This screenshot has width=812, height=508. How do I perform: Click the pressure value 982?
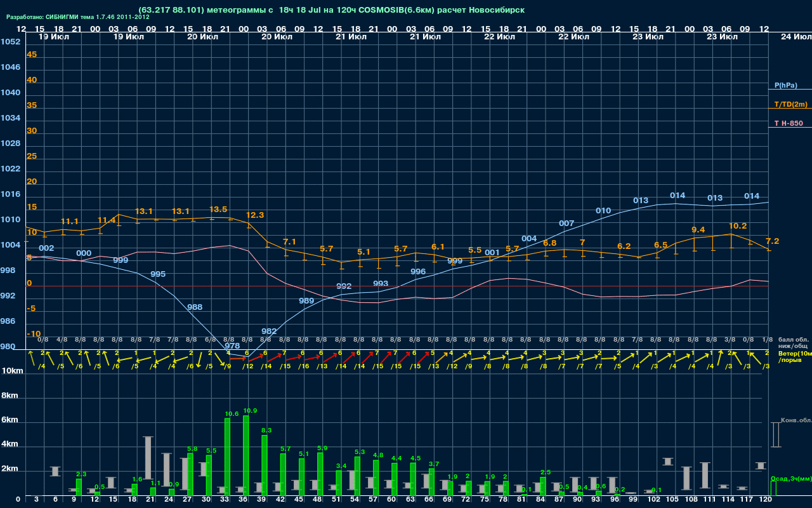pyautogui.click(x=269, y=331)
